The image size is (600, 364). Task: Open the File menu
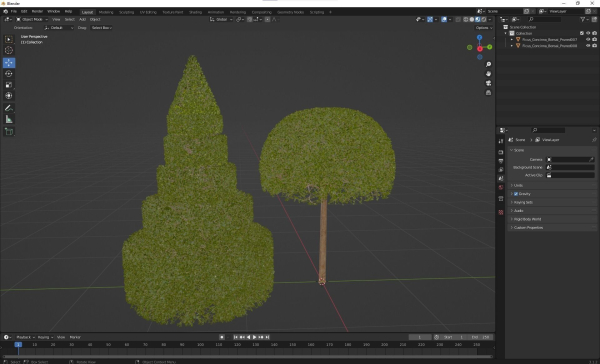point(13,11)
